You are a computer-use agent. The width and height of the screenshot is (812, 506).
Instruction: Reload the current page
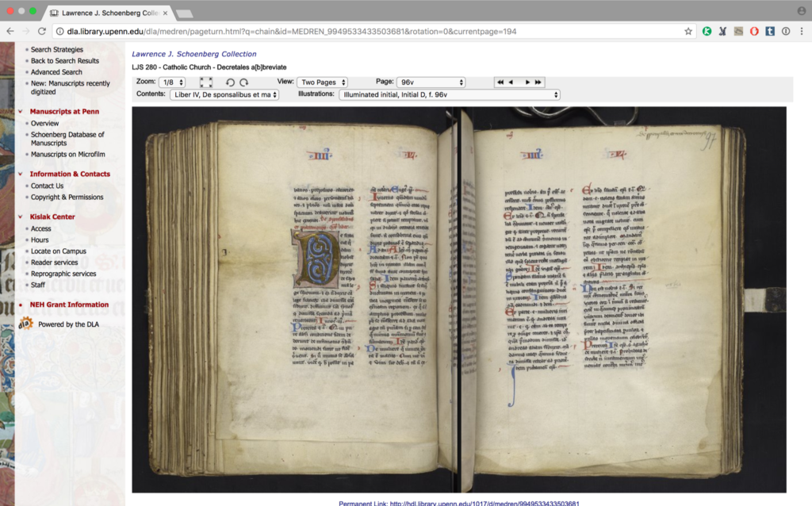click(x=42, y=32)
